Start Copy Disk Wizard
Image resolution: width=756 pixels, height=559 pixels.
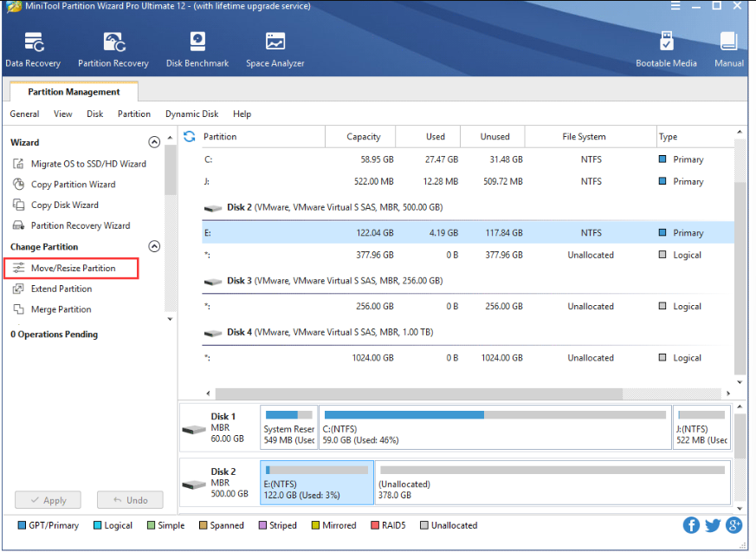pyautogui.click(x=56, y=205)
